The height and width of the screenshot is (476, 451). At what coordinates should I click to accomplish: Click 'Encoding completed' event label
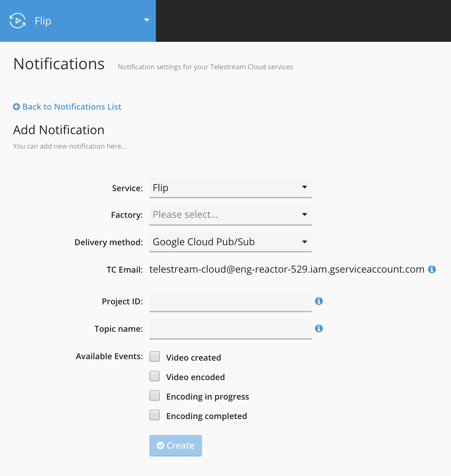click(207, 416)
